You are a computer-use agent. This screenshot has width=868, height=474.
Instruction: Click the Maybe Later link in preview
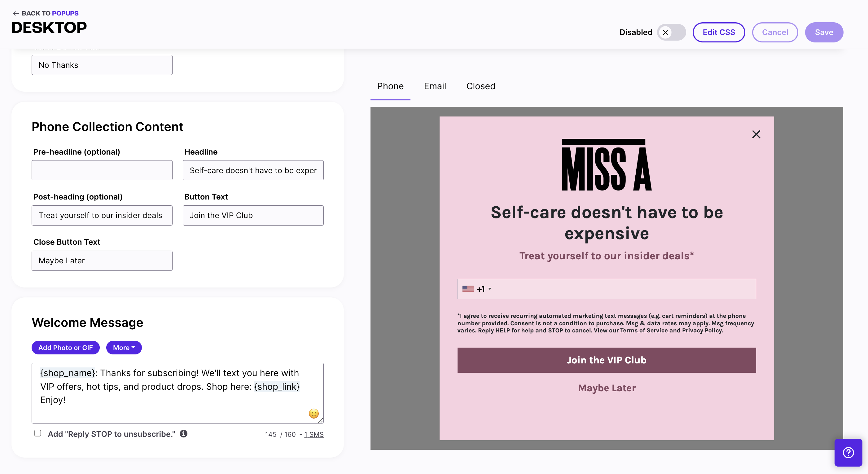click(x=607, y=388)
